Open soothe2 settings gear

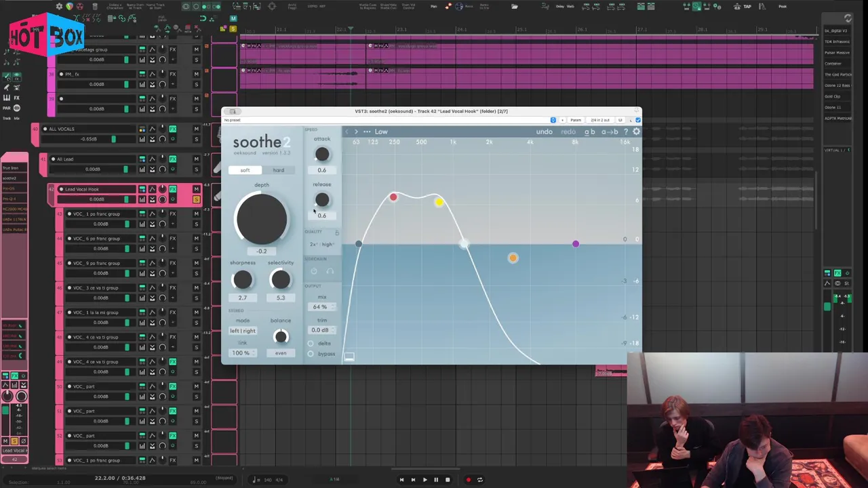click(x=636, y=131)
